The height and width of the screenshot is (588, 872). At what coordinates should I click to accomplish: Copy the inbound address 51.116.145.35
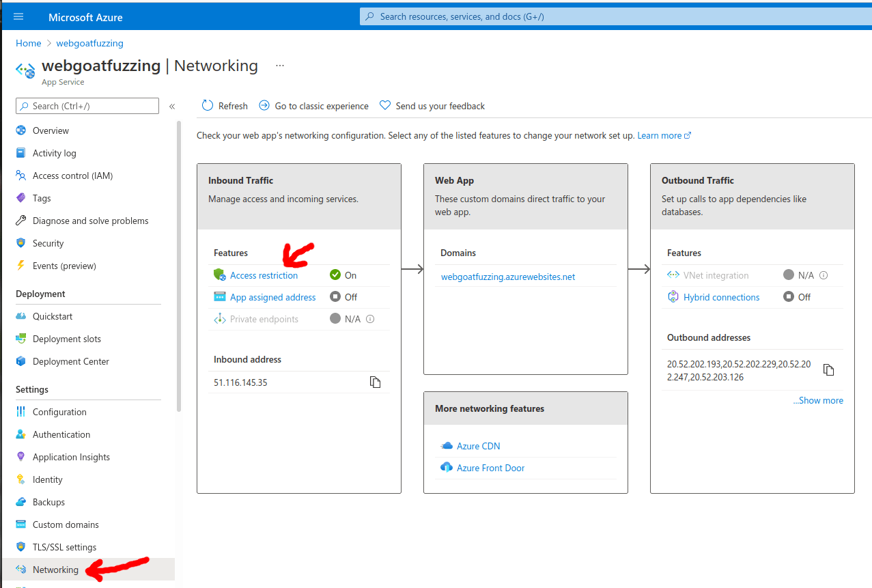pyautogui.click(x=375, y=382)
